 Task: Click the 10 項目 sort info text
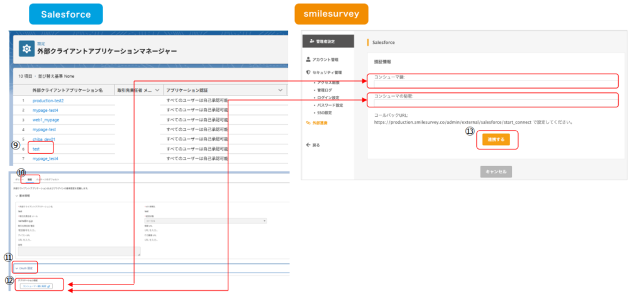[47, 76]
